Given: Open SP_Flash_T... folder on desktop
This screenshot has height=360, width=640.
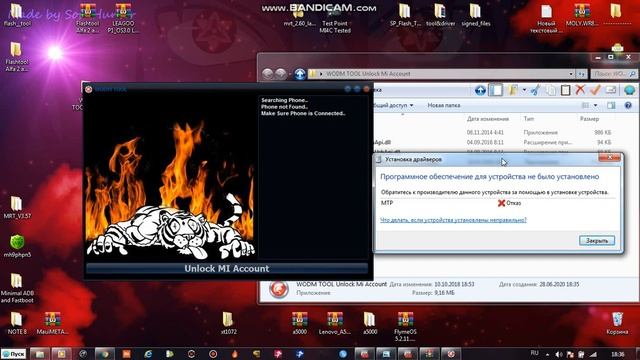Looking at the screenshot, I should click(x=405, y=15).
